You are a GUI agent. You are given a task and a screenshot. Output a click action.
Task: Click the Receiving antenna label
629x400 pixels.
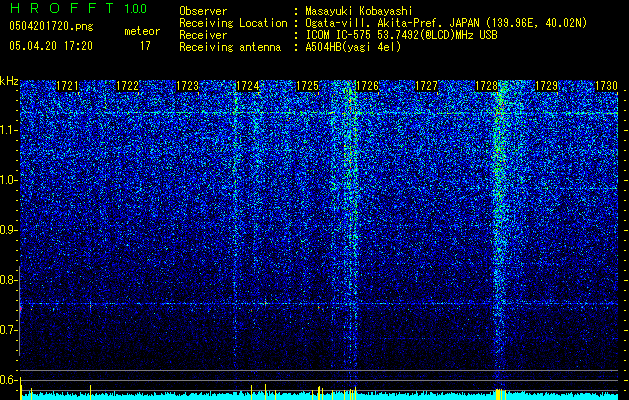click(x=230, y=47)
